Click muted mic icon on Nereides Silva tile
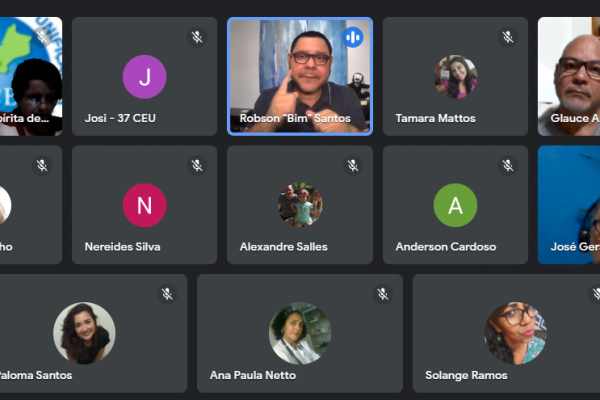600x400 pixels. [x=197, y=165]
